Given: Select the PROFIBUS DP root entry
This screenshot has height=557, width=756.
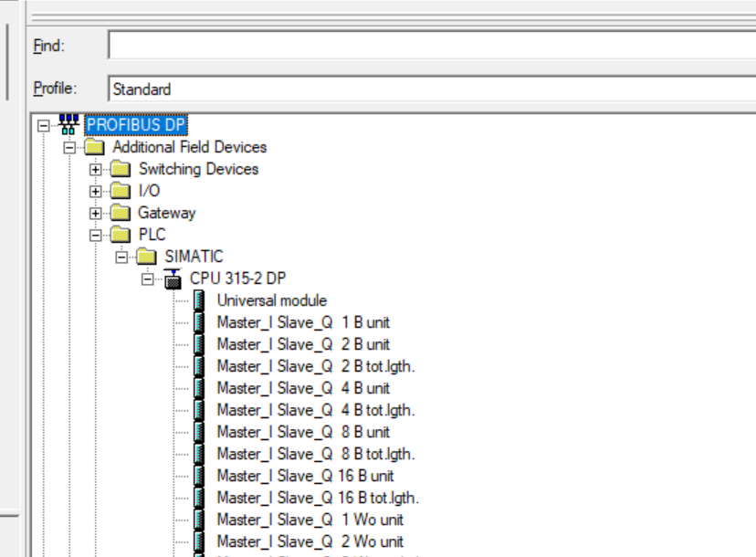Looking at the screenshot, I should pos(136,125).
